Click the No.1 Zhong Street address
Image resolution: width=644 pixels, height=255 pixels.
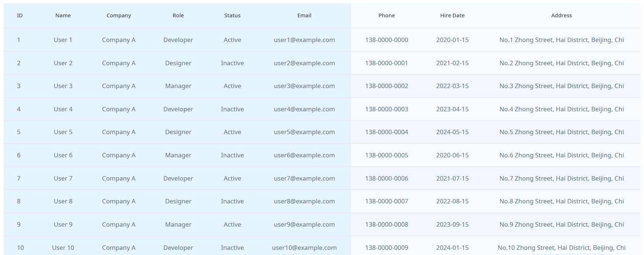562,40
